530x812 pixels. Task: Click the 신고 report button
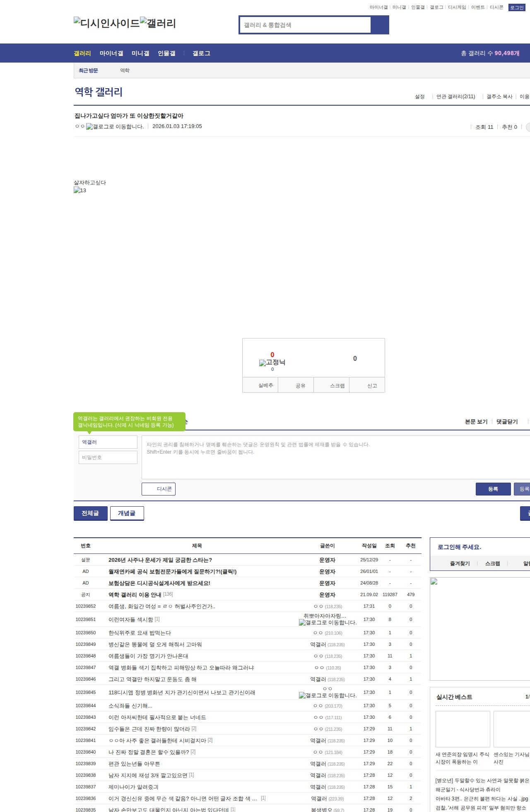point(372,386)
